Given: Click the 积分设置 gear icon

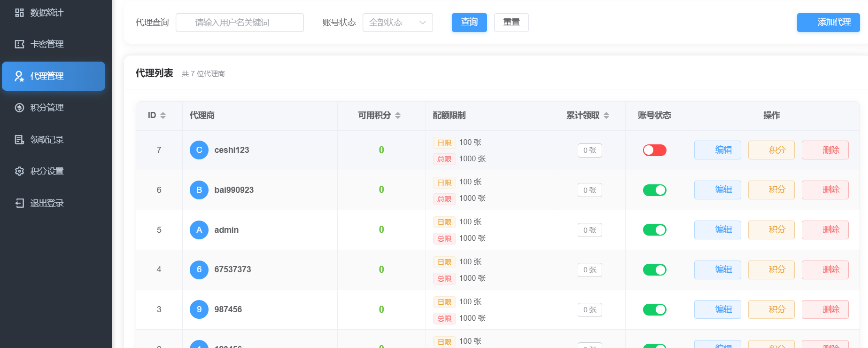Looking at the screenshot, I should coord(19,171).
